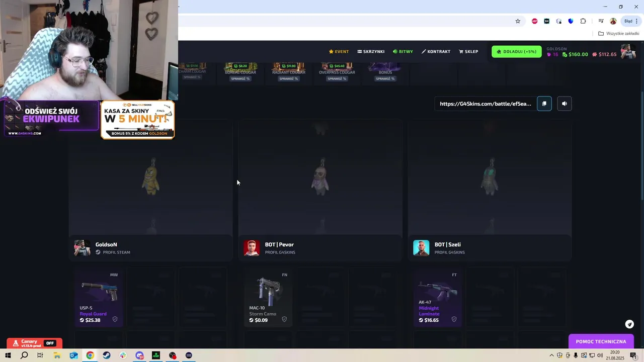Open the tray volume control

600,355
